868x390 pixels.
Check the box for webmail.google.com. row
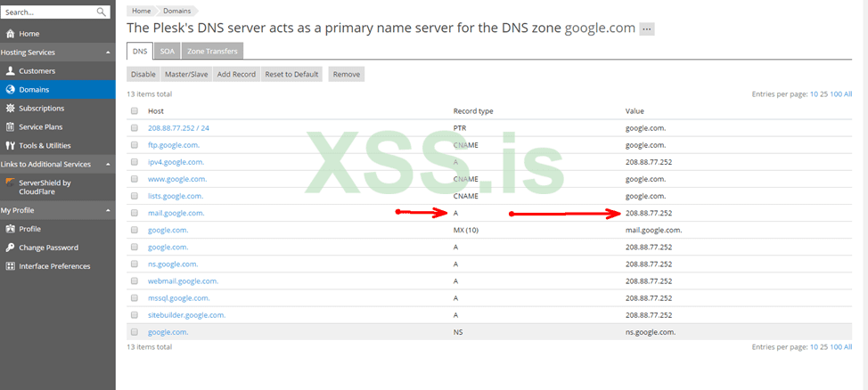(134, 281)
